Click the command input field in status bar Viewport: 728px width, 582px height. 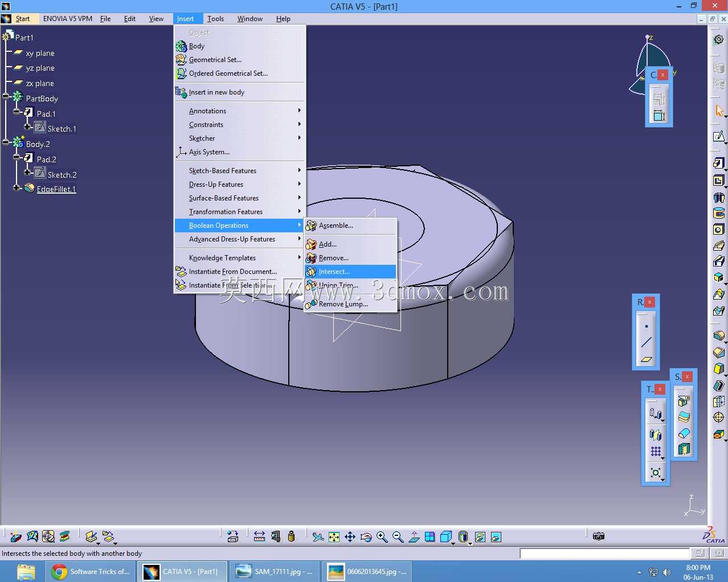tap(604, 553)
